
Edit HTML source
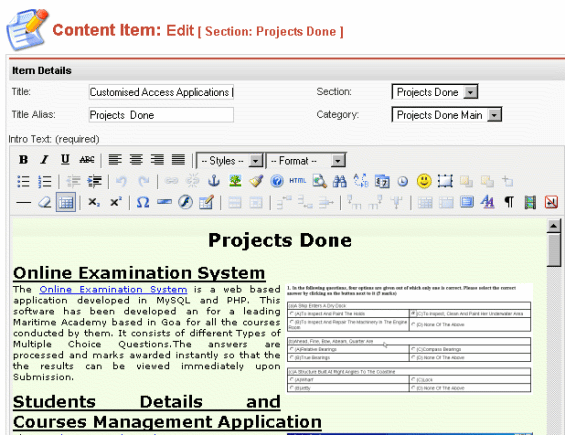click(298, 181)
